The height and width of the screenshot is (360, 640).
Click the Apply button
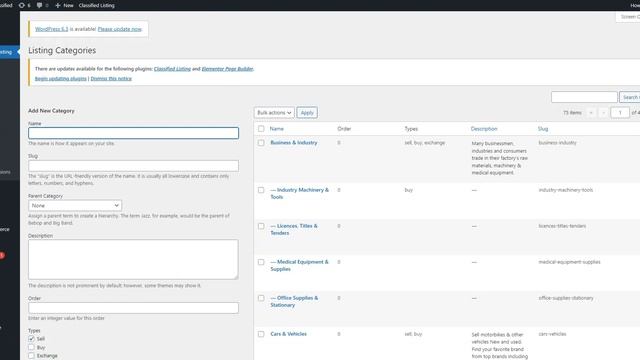click(307, 113)
